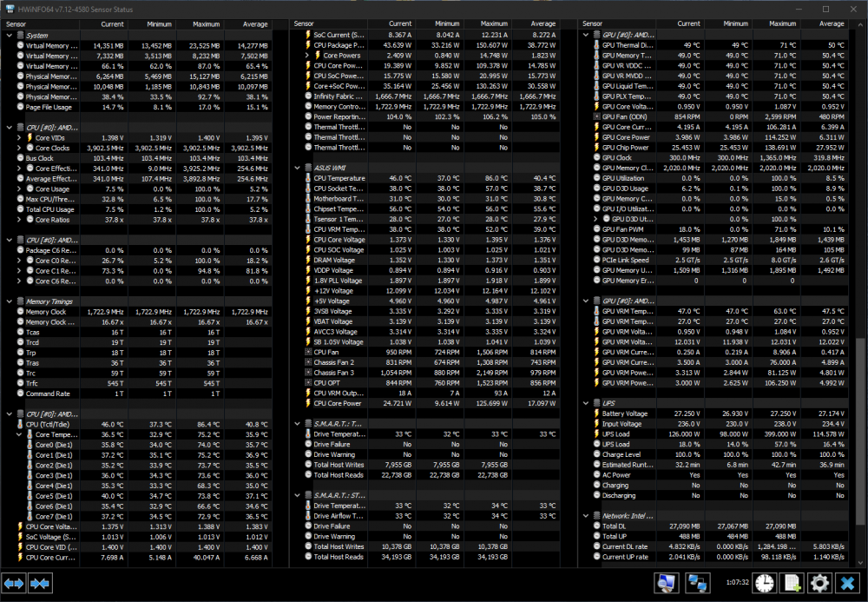Collapse the ASUS WMI sensor group
This screenshot has width=868, height=602.
[x=298, y=168]
